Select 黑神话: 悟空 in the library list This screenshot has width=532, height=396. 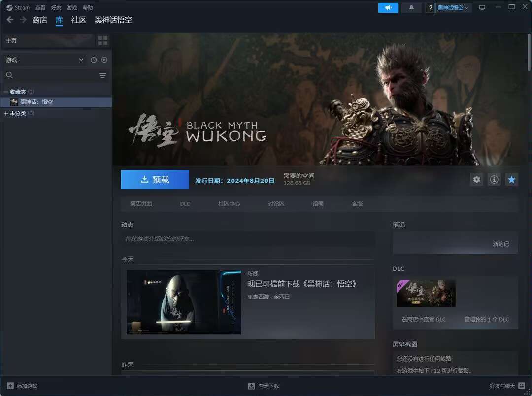tap(56, 102)
